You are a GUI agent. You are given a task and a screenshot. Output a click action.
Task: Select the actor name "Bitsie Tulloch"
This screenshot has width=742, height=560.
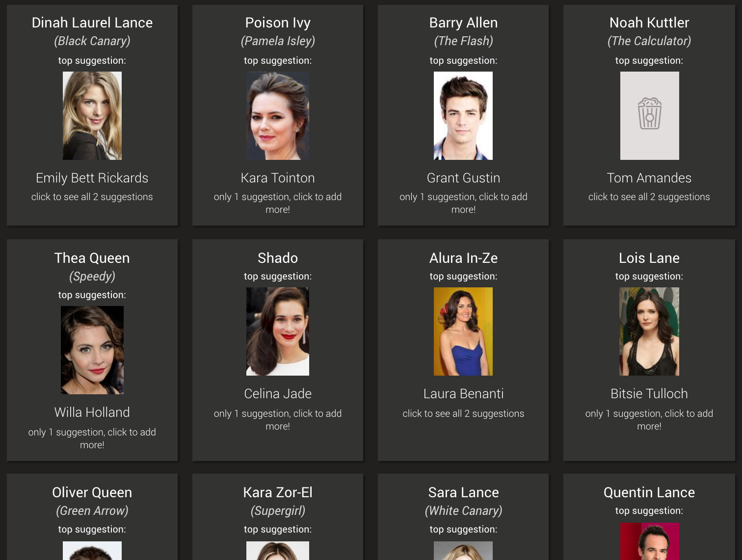coord(649,394)
